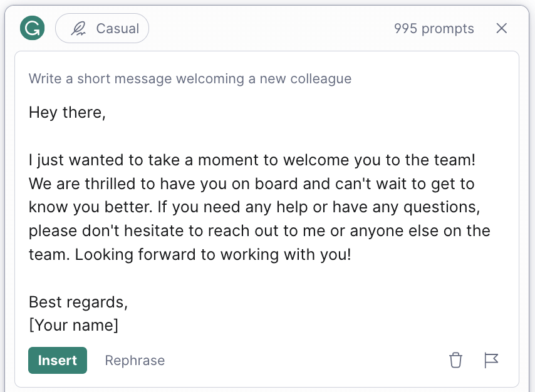Click the line starting 'please don't hesitate'
Image resolution: width=535 pixels, height=392 pixels.
tap(259, 231)
